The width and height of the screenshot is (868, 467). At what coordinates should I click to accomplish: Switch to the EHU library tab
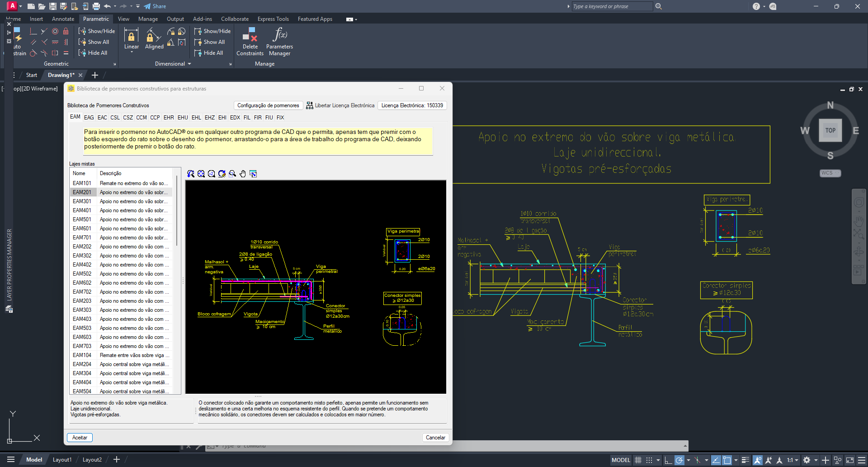(x=183, y=118)
